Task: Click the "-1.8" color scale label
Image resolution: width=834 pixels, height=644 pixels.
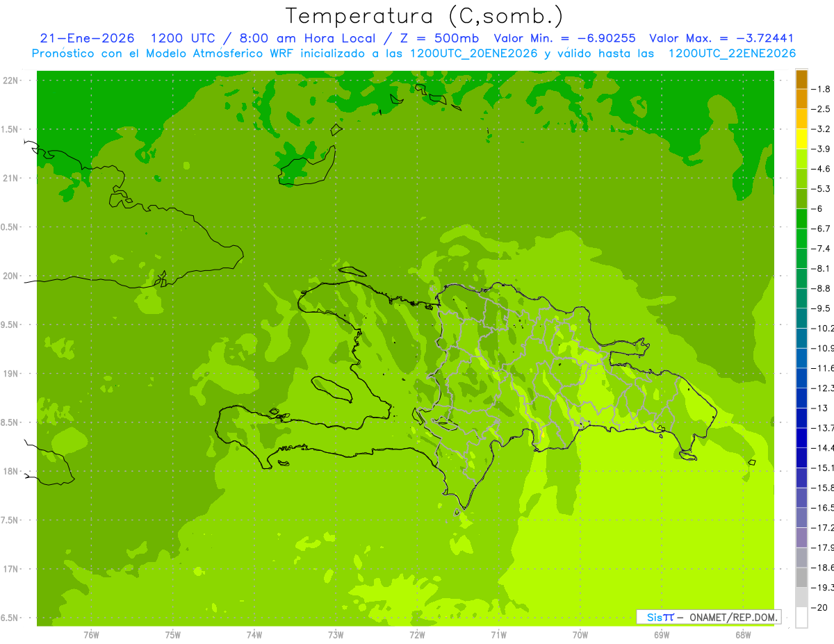Action: pyautogui.click(x=821, y=89)
